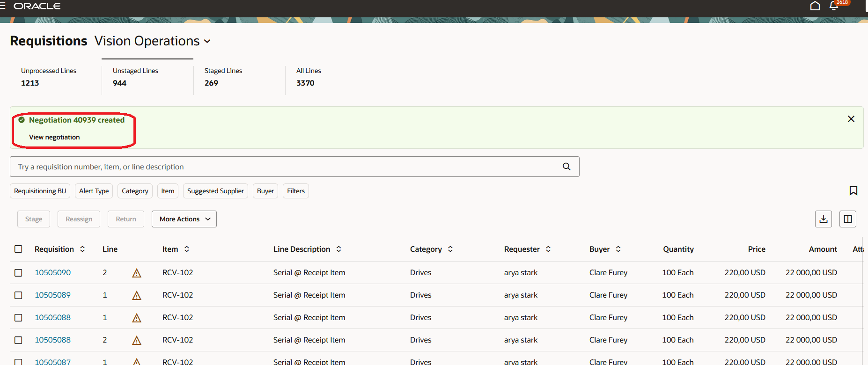
Task: Click the export download icon
Action: [x=824, y=219]
